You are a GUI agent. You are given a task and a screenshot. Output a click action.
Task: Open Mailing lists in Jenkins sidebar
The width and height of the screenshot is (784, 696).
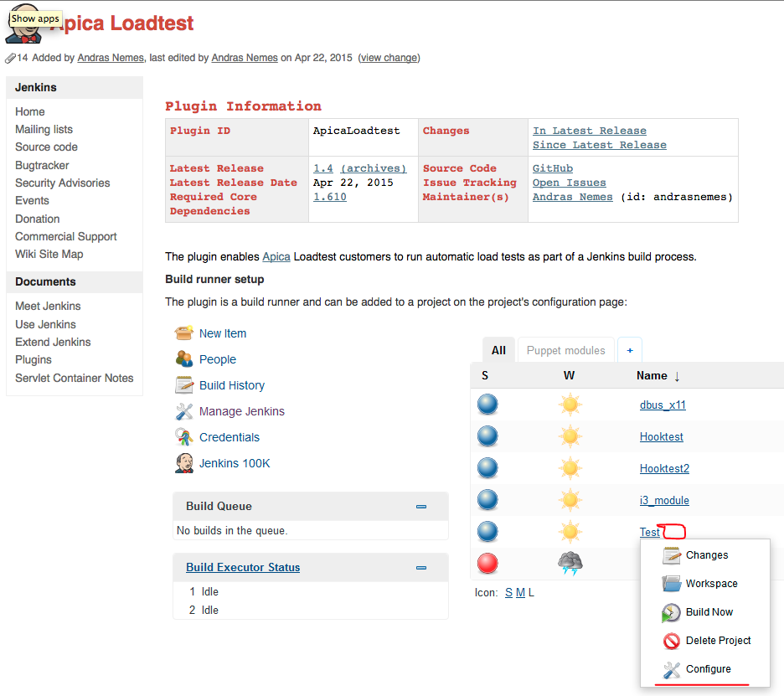point(44,129)
